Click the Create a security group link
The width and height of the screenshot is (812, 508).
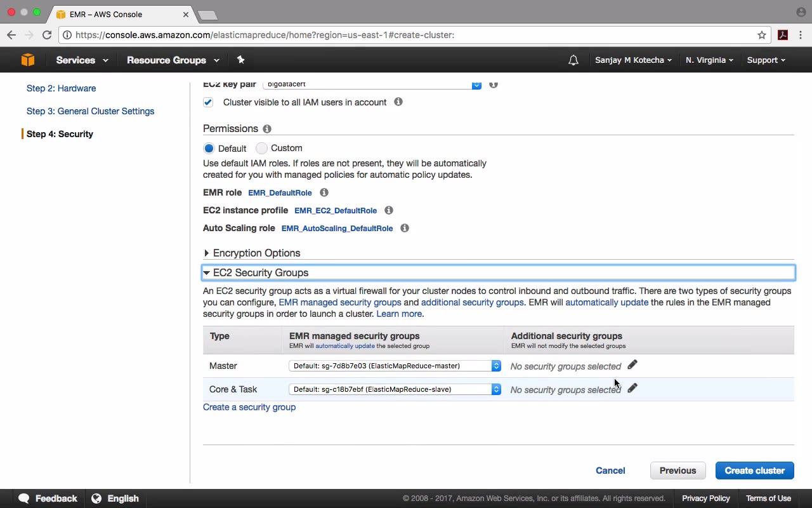[249, 407]
